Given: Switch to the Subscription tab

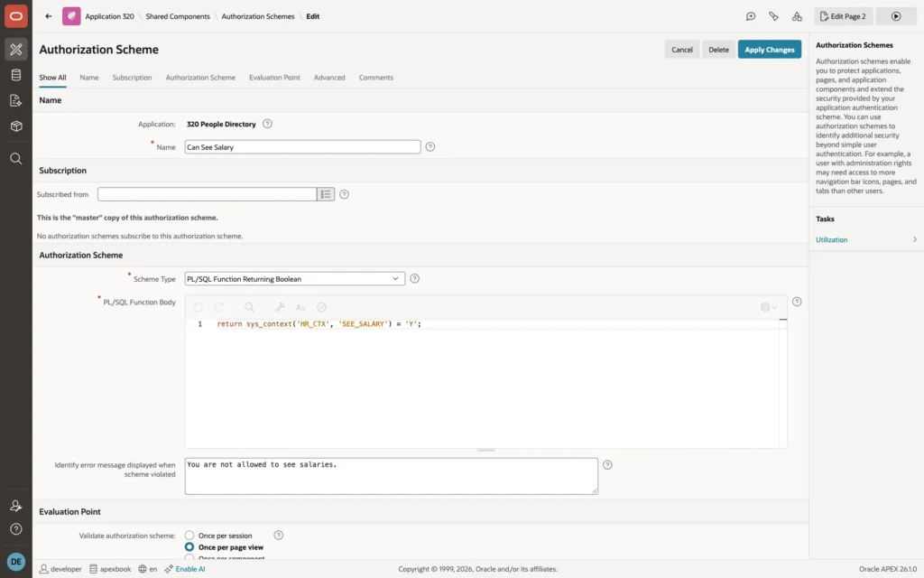Looking at the screenshot, I should click(x=132, y=78).
